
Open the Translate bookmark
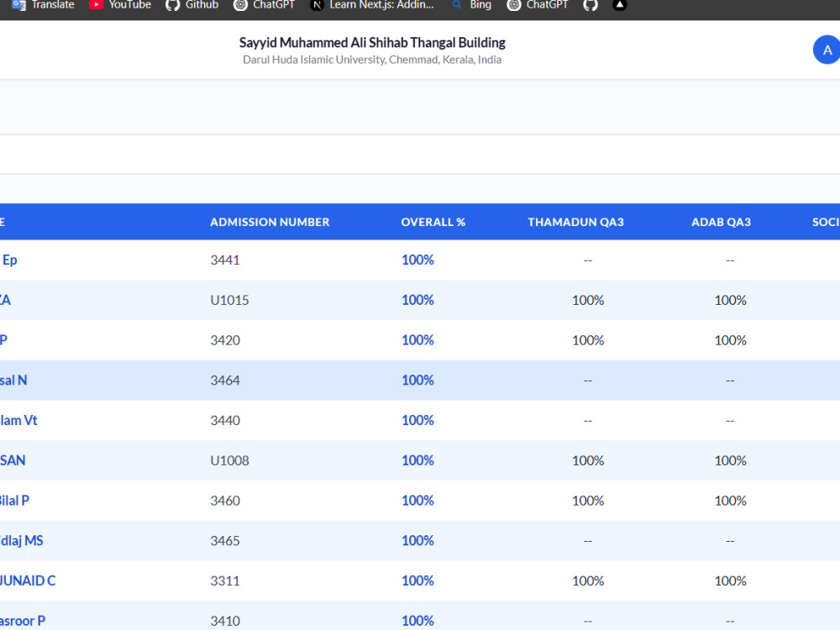click(43, 5)
